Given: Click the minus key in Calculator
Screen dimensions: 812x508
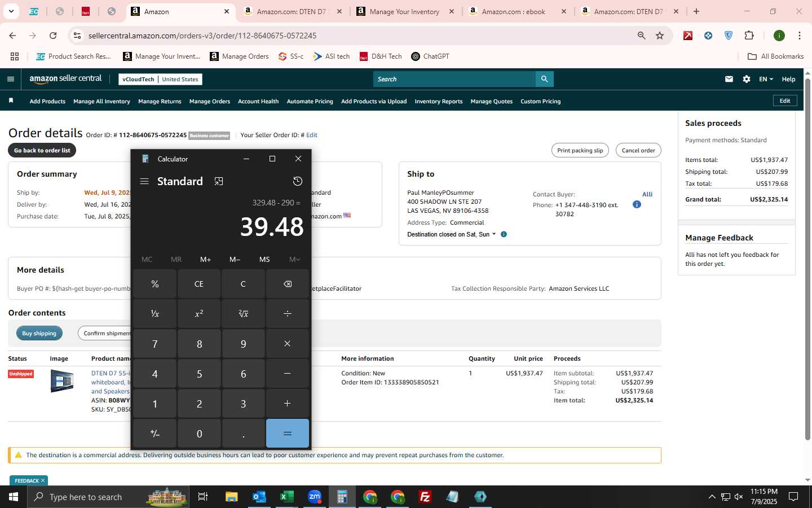Looking at the screenshot, I should [x=288, y=374].
